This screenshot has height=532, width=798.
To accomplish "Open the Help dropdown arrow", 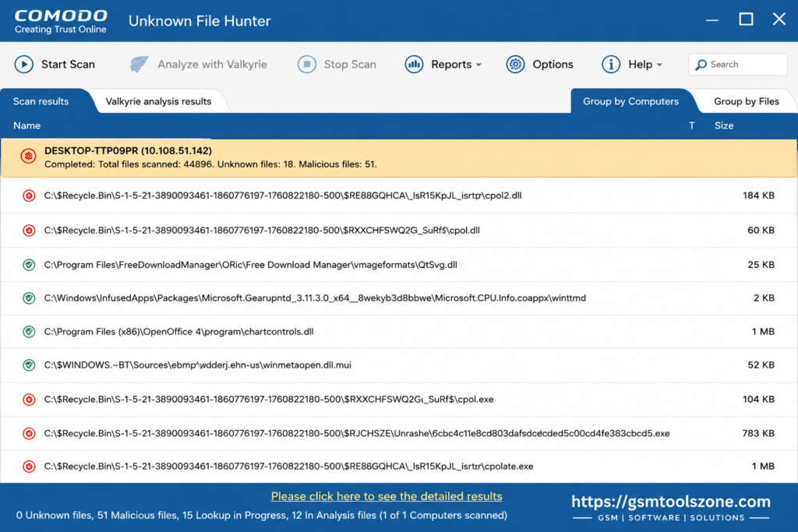I will pyautogui.click(x=659, y=65).
